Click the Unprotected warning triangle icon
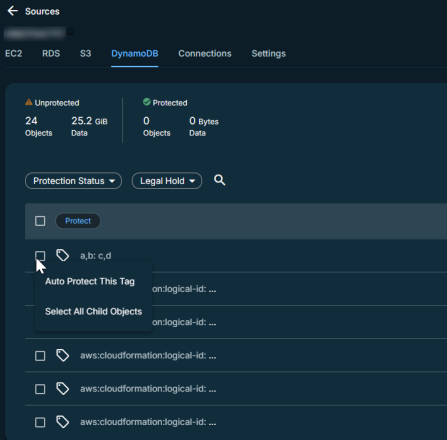The image size is (447, 440). coord(29,102)
